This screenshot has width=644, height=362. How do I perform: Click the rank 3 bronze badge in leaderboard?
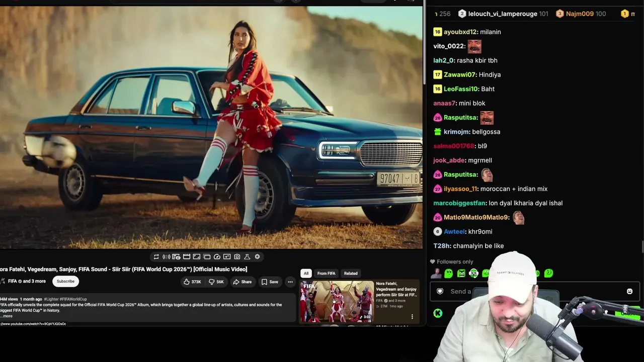[x=559, y=14]
